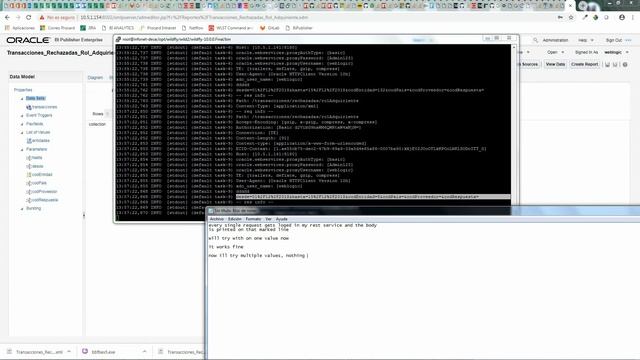The height and width of the screenshot is (360, 640).
Task: Select the codEntidad parameter
Action: coord(39,175)
